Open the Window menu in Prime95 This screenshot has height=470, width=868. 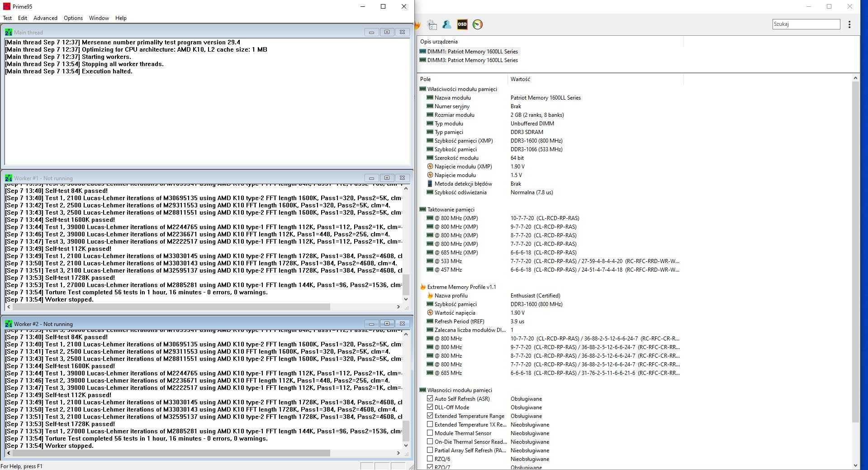point(99,18)
